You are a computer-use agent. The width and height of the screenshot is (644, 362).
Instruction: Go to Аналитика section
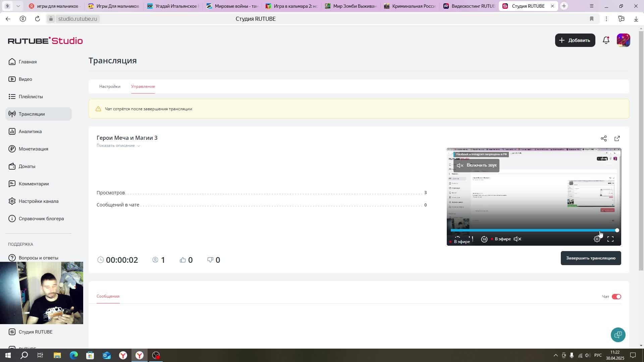point(30,131)
